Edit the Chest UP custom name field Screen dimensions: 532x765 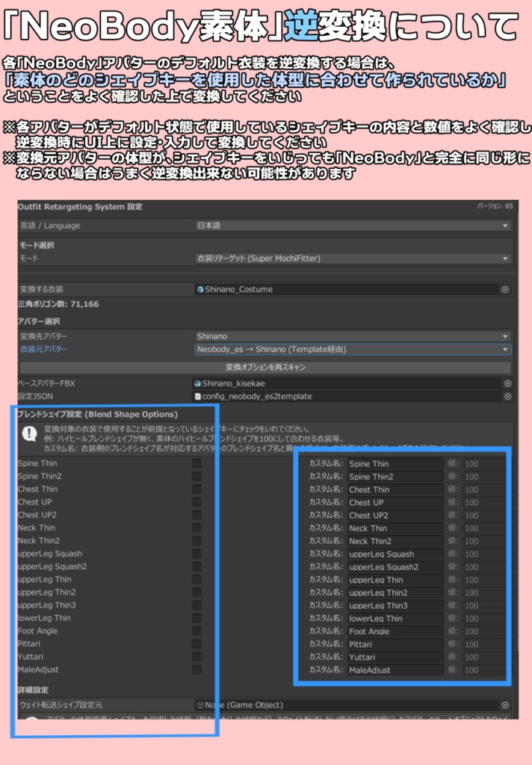(395, 503)
